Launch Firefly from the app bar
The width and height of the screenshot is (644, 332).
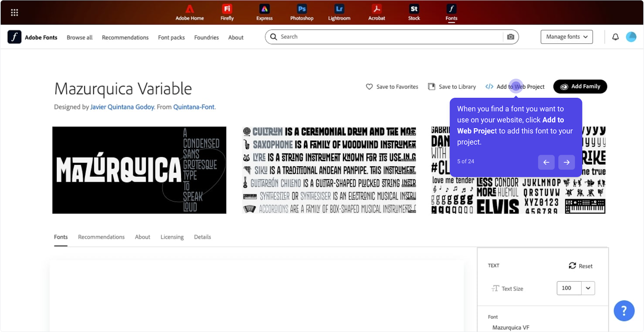tap(227, 12)
